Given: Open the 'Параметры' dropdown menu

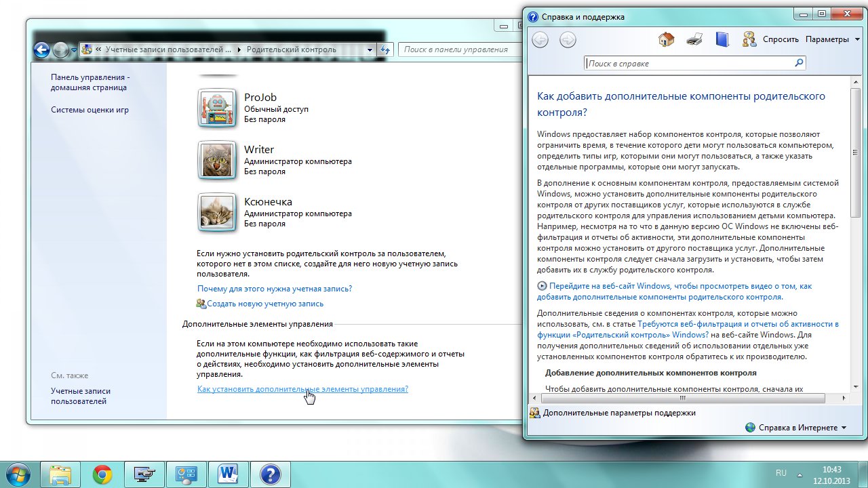Looking at the screenshot, I should [x=832, y=39].
